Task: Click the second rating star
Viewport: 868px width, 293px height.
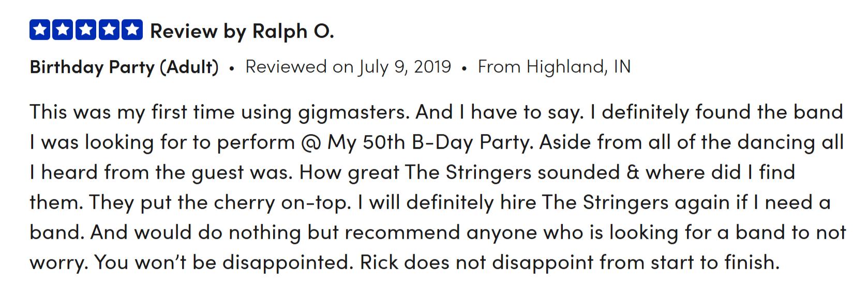Action: pyautogui.click(x=63, y=30)
